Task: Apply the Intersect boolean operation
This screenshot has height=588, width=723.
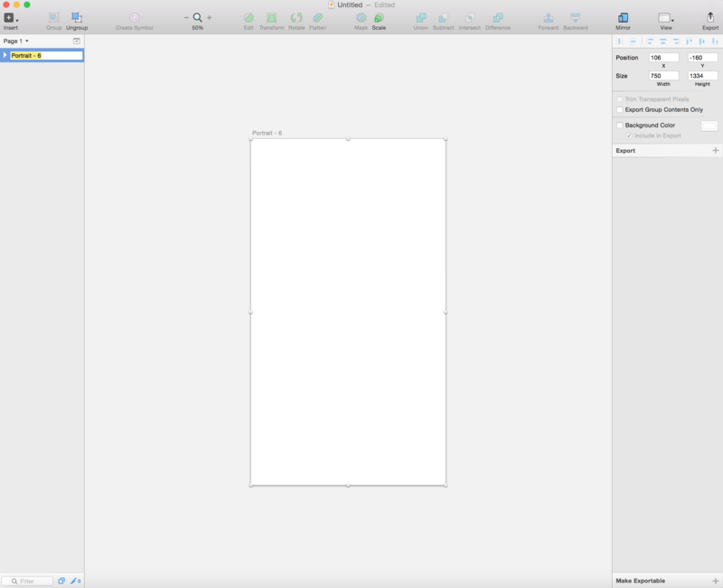Action: [x=469, y=18]
